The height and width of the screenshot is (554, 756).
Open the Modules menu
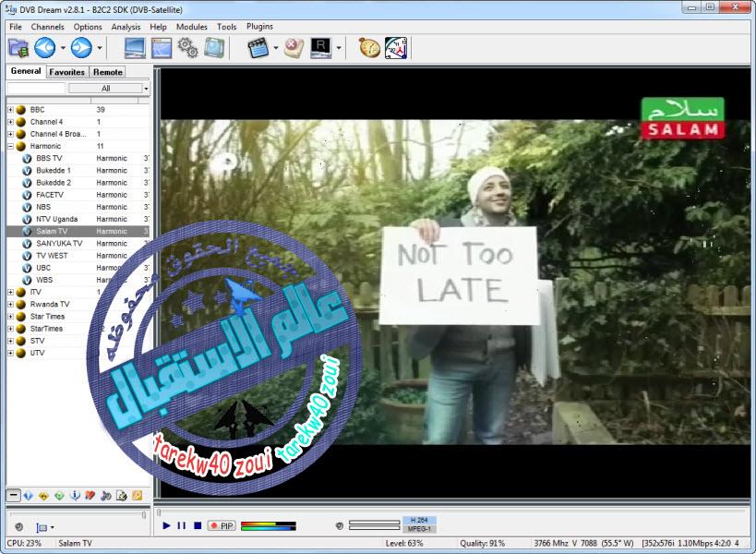pos(191,27)
